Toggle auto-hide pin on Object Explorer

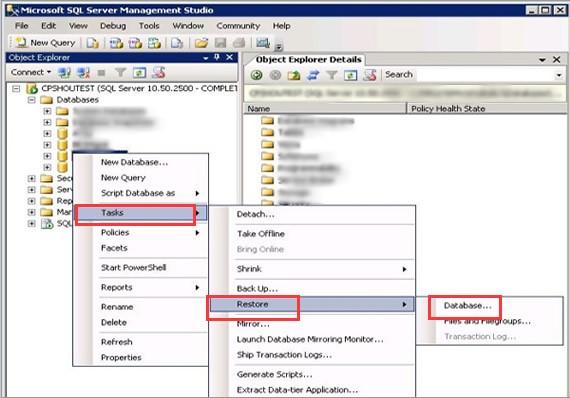217,57
